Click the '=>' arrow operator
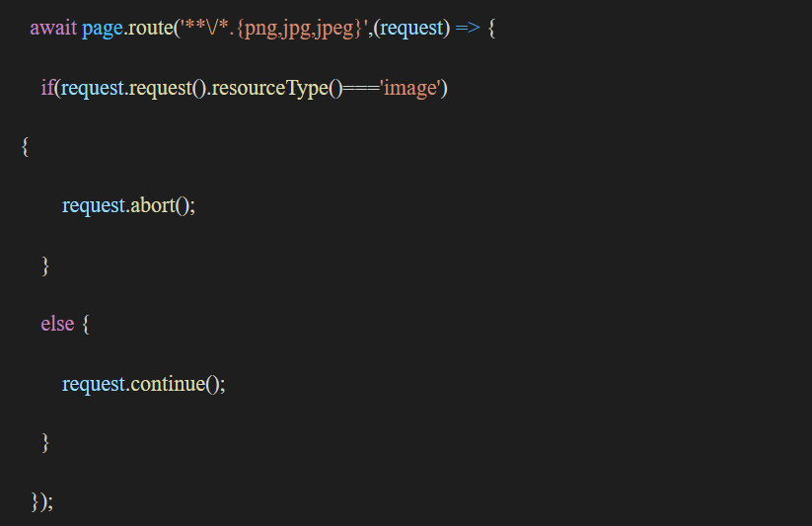Viewport: 812px width, 526px height. pyautogui.click(x=468, y=28)
